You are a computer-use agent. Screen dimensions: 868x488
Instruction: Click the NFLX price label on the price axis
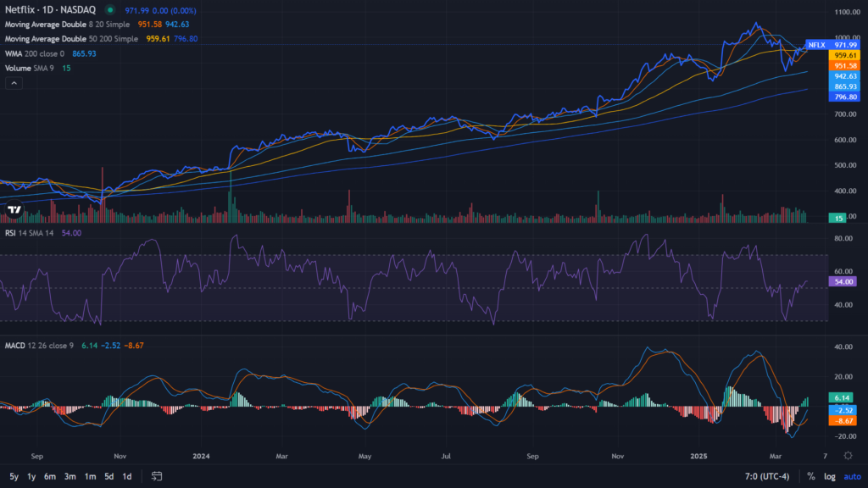[816, 45]
